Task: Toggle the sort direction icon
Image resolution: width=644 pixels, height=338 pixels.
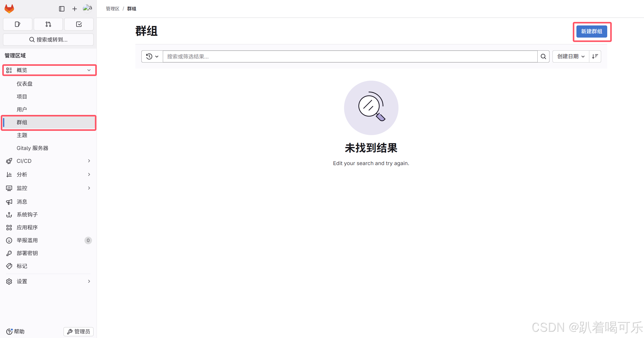Action: tap(595, 56)
